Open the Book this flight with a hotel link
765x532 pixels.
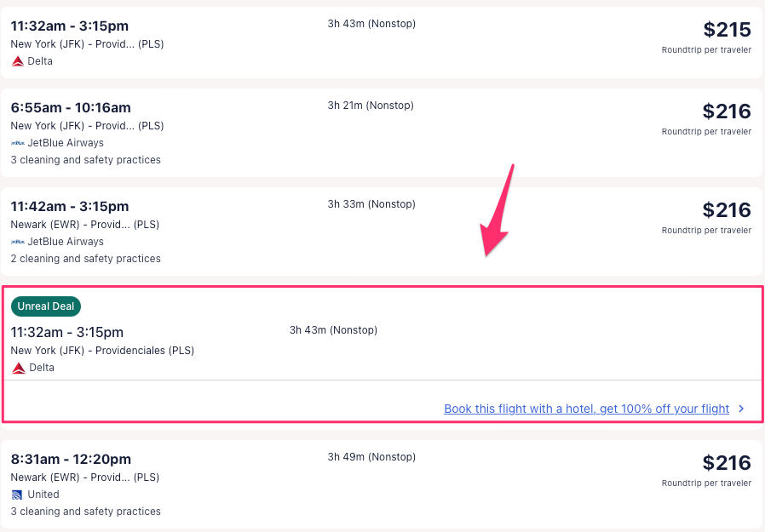tap(586, 409)
